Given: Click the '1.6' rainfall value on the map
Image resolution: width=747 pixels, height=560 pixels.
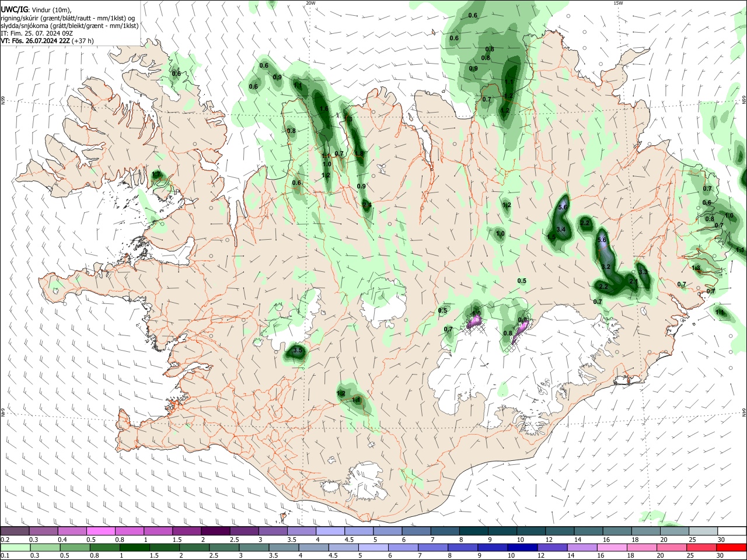Looking at the screenshot, I should (x=324, y=109).
